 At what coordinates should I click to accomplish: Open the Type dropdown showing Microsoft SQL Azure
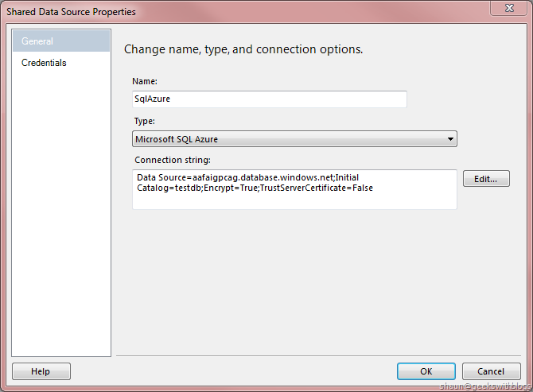click(x=294, y=139)
